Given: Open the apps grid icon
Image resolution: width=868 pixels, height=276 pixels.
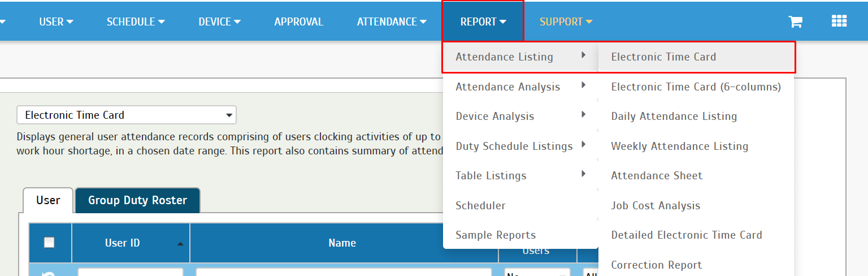Looking at the screenshot, I should 839,21.
